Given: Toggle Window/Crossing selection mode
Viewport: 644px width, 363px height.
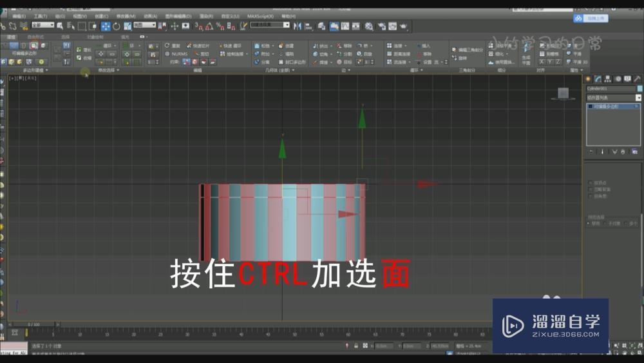Looking at the screenshot, I should click(93, 26).
